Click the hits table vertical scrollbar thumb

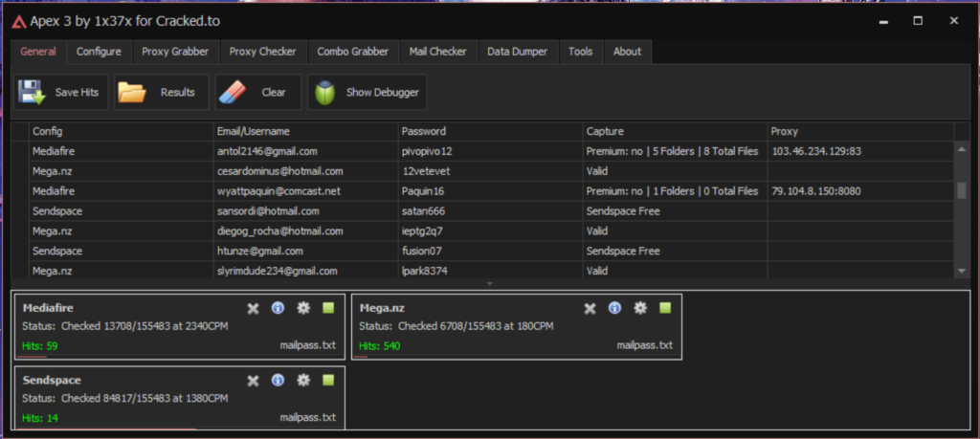point(962,190)
